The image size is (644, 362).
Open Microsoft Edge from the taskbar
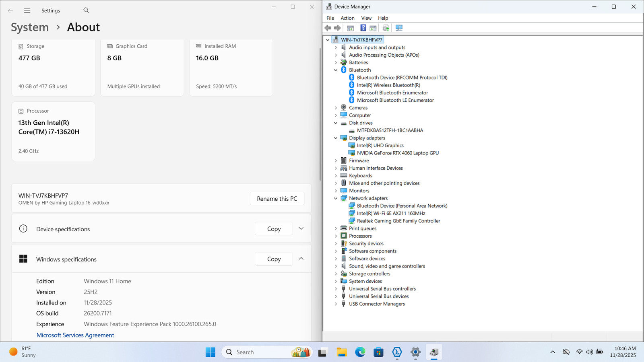tap(360, 352)
